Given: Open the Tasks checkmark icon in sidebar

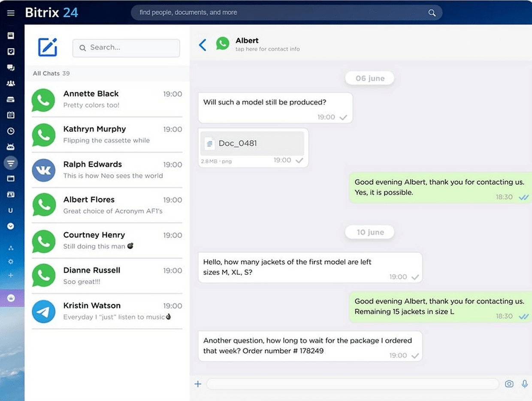Looking at the screenshot, I should tap(11, 52).
